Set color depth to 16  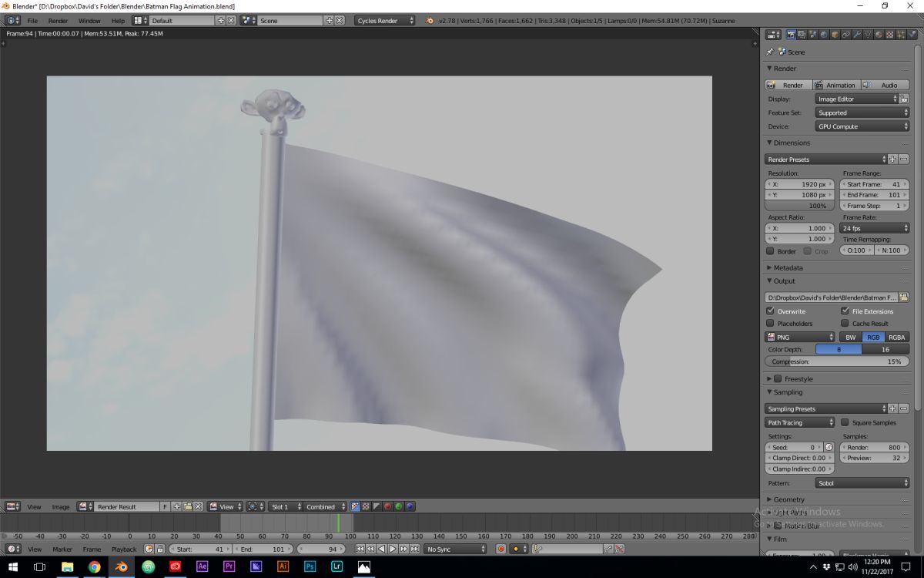pos(885,349)
